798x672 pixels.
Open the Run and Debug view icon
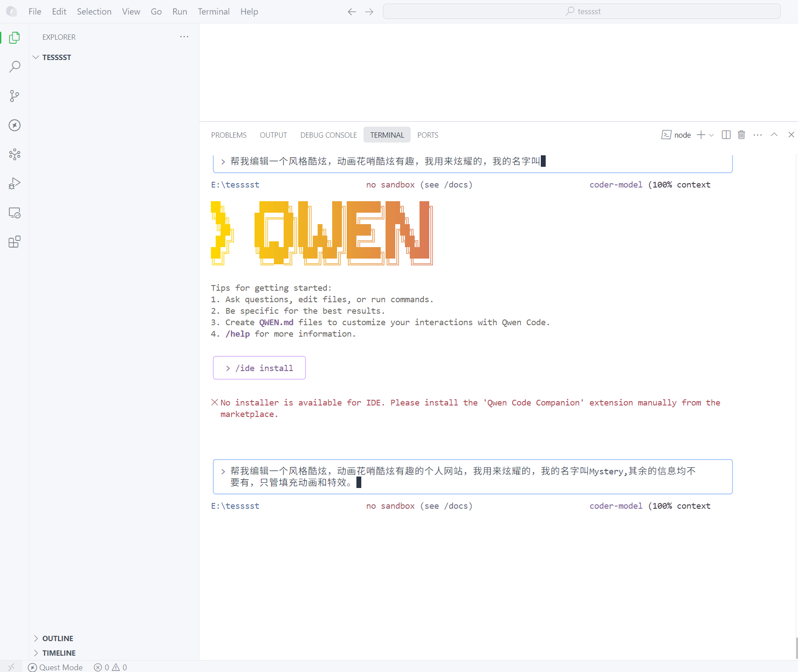point(15,184)
